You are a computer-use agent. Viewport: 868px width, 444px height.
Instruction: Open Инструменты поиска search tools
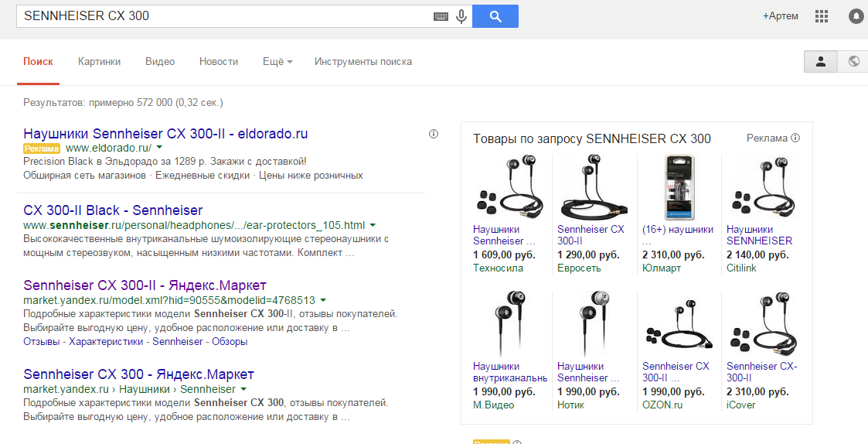coord(363,62)
